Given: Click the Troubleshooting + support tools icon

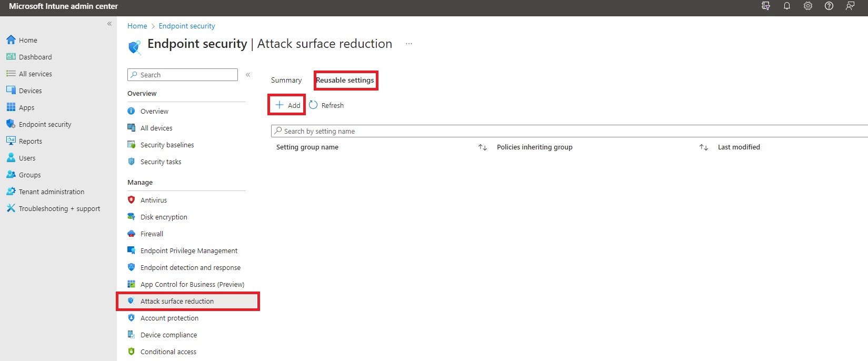Looking at the screenshot, I should coord(11,208).
